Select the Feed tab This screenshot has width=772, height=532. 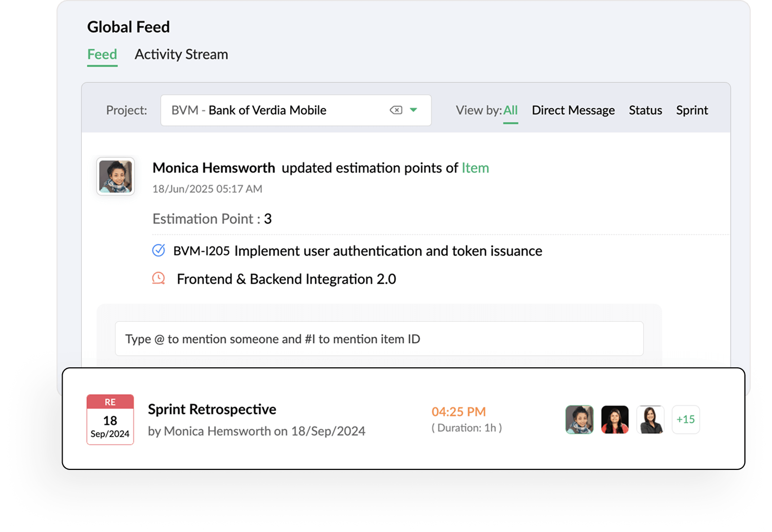[102, 54]
